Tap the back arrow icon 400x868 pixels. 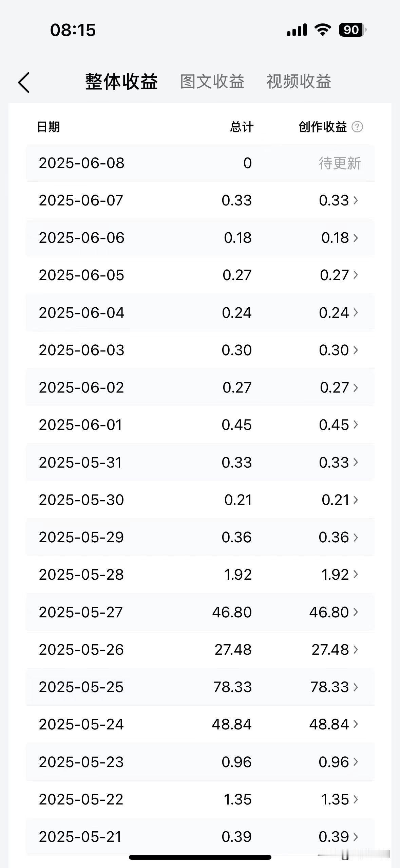pyautogui.click(x=24, y=82)
